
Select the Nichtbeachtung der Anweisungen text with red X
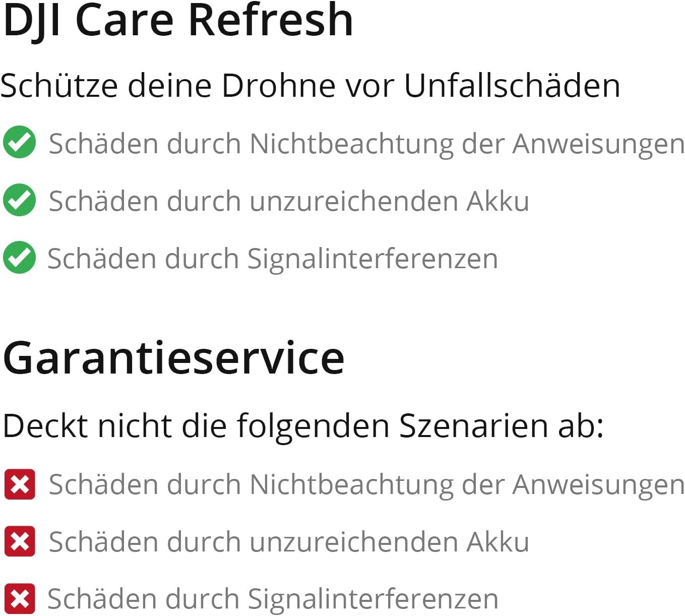click(366, 484)
